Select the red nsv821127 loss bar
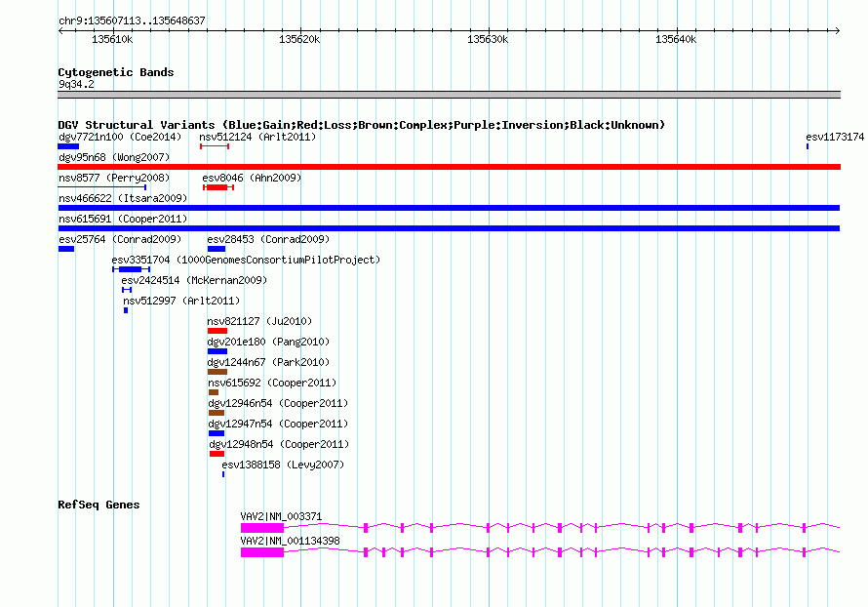Screen dimensions: 868x607 tap(217, 331)
